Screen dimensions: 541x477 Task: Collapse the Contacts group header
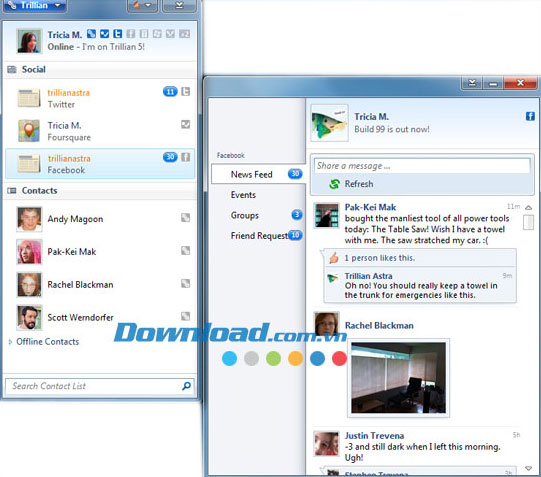(x=100, y=190)
